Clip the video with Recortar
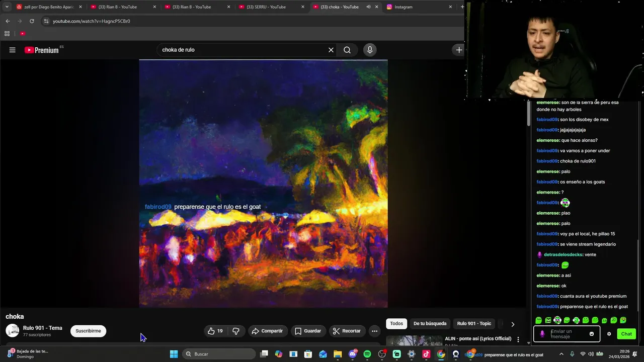The image size is (644, 362). tap(347, 331)
